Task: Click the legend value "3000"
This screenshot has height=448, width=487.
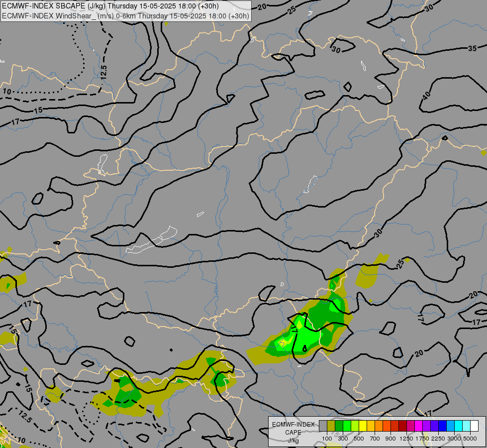Action: [454, 439]
